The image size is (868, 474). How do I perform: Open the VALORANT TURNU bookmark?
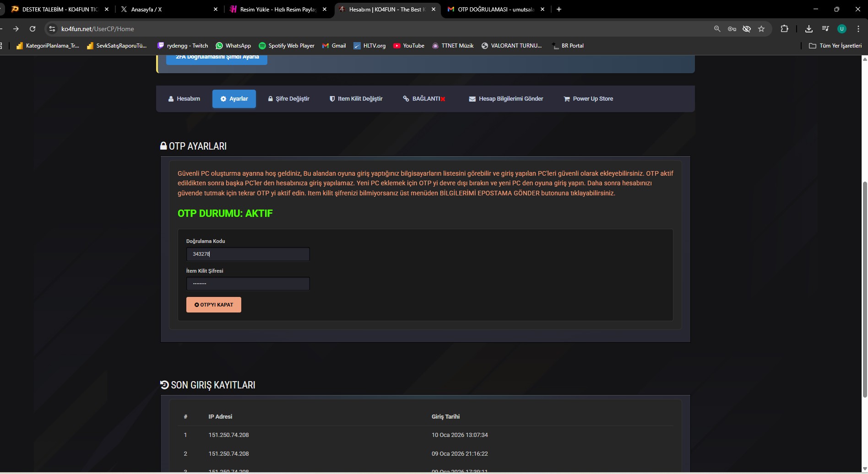511,46
